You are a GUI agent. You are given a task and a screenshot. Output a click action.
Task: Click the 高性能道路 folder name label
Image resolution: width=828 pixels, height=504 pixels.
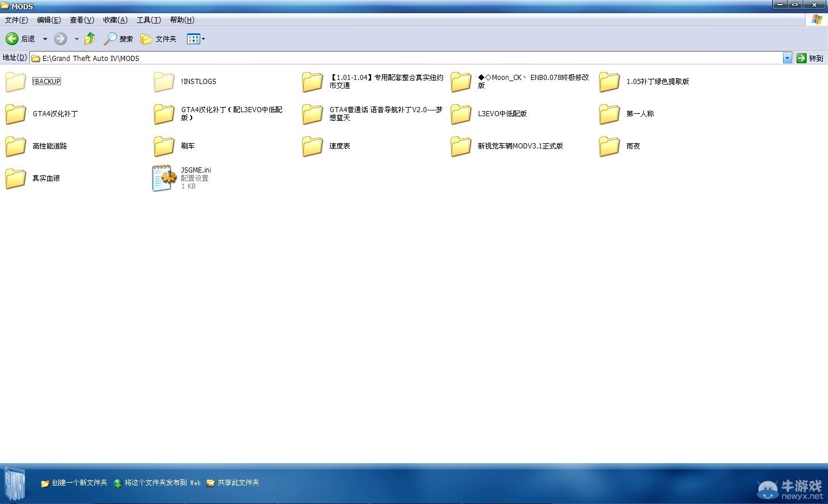coord(49,146)
